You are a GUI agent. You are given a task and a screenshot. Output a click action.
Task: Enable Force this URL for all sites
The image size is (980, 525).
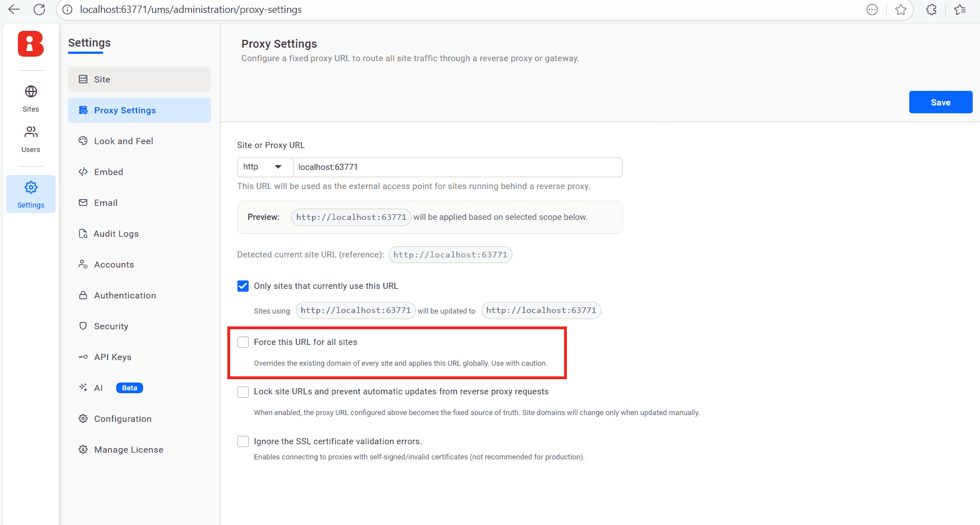click(243, 342)
